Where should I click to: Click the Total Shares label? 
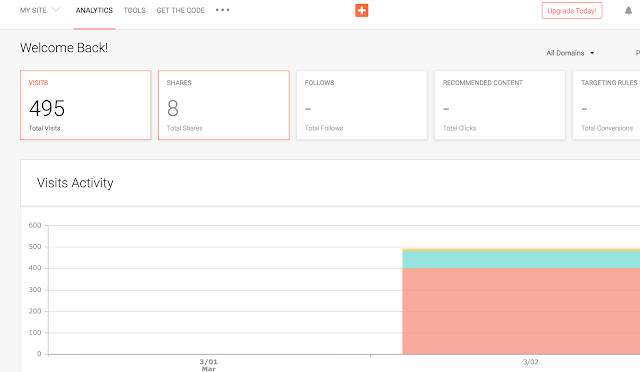click(x=184, y=128)
